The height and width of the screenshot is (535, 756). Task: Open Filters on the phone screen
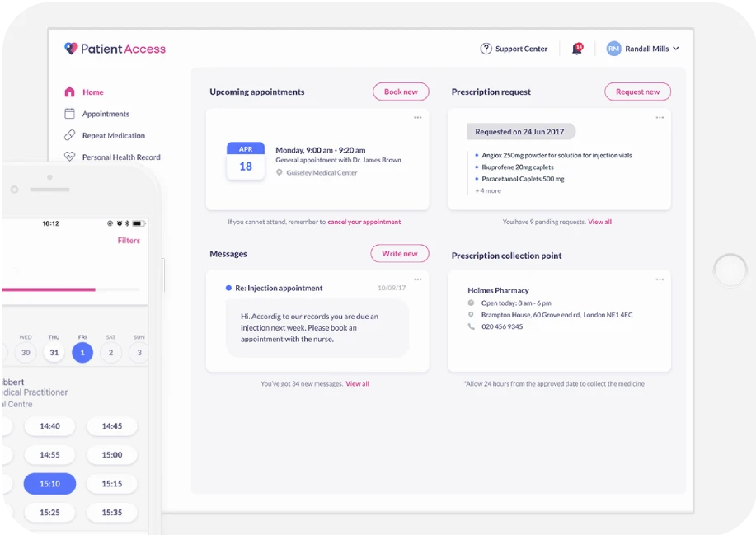129,241
